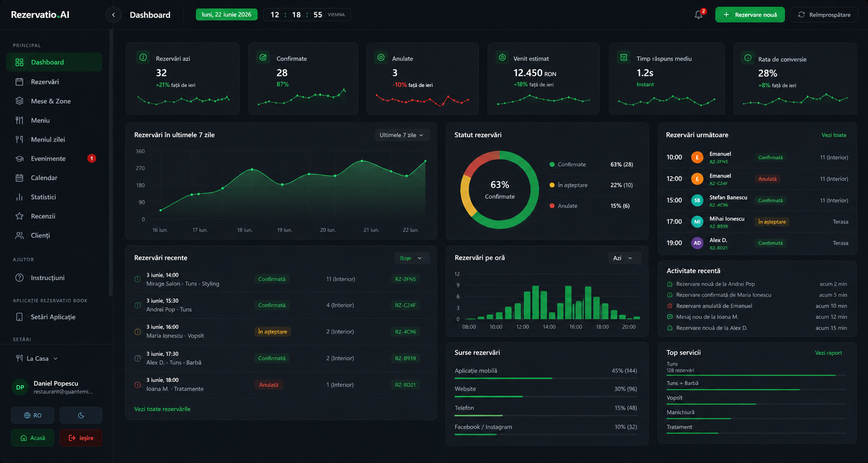Click the Acasă home button
Screen dimensions: 868x463
coord(32,438)
